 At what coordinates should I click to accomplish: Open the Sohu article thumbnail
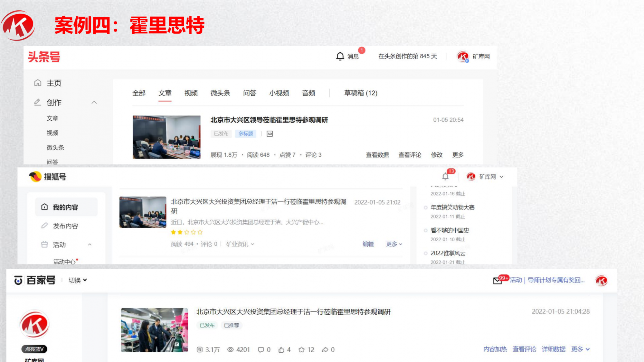click(x=143, y=212)
